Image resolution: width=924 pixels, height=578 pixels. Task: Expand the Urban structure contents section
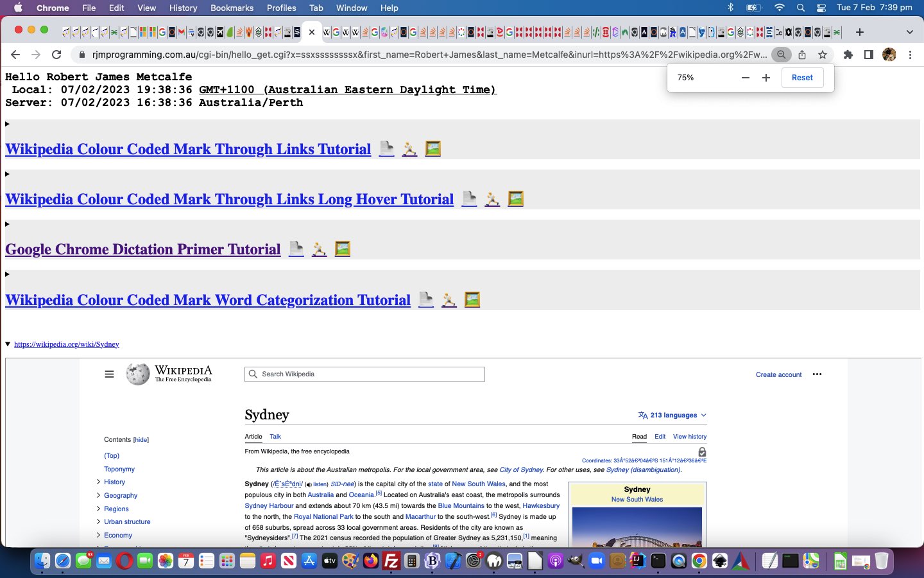click(98, 521)
